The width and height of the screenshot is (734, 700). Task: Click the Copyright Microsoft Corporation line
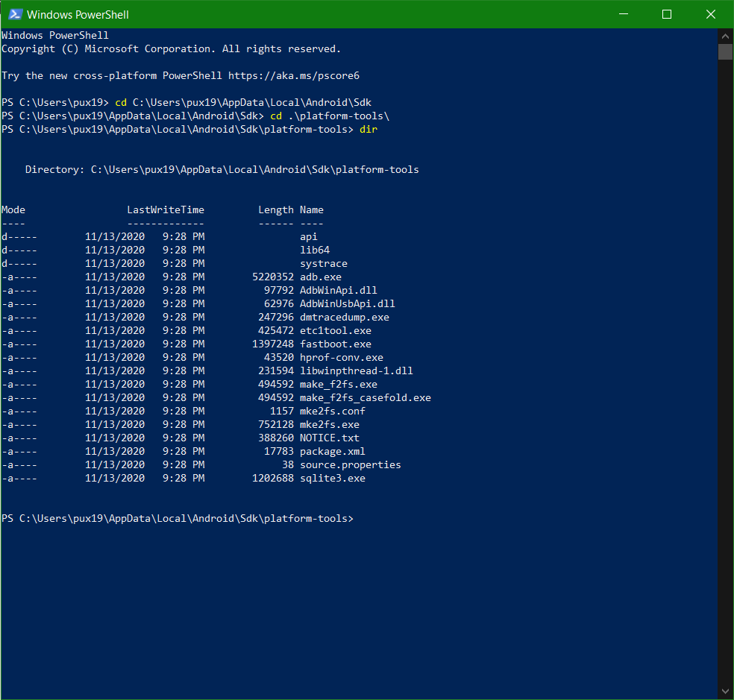(x=171, y=49)
